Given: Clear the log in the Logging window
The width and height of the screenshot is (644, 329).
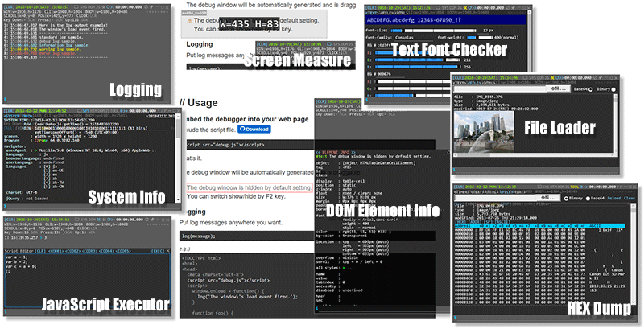Looking at the screenshot, I should tap(9, 7).
